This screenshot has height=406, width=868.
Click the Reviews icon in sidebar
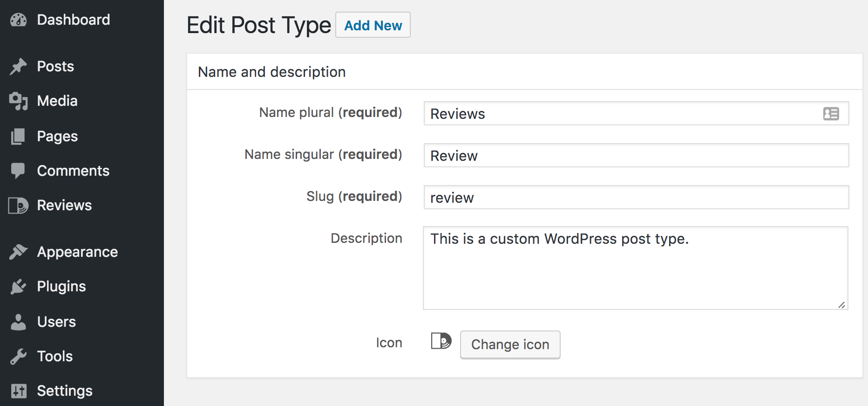pos(19,206)
